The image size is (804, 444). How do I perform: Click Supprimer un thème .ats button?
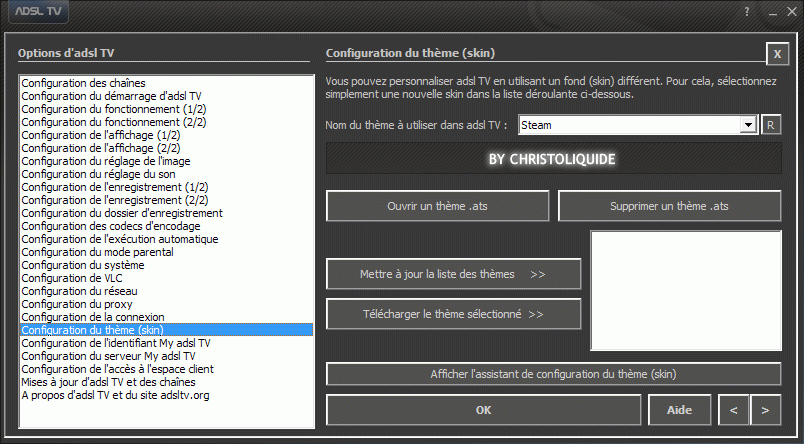pos(669,206)
